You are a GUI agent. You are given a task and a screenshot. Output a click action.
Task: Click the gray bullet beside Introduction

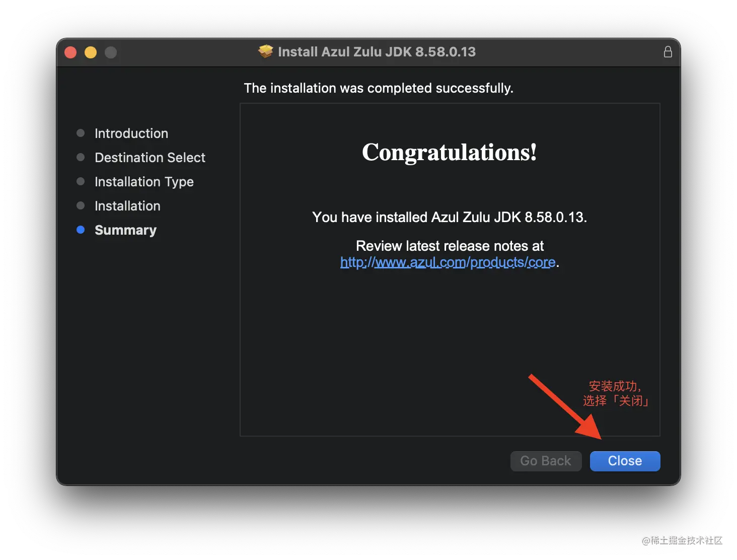(x=81, y=133)
